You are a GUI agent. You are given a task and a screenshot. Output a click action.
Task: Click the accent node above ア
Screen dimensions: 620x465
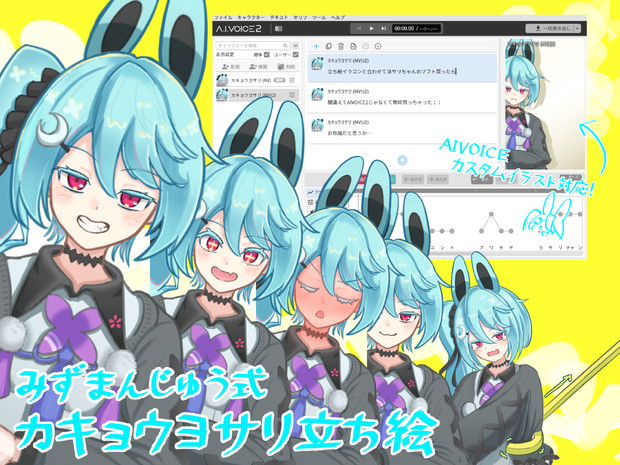click(482, 231)
